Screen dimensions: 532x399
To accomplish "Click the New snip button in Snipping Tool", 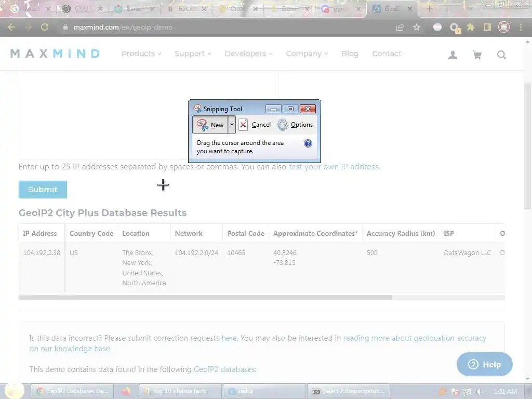I will click(210, 125).
